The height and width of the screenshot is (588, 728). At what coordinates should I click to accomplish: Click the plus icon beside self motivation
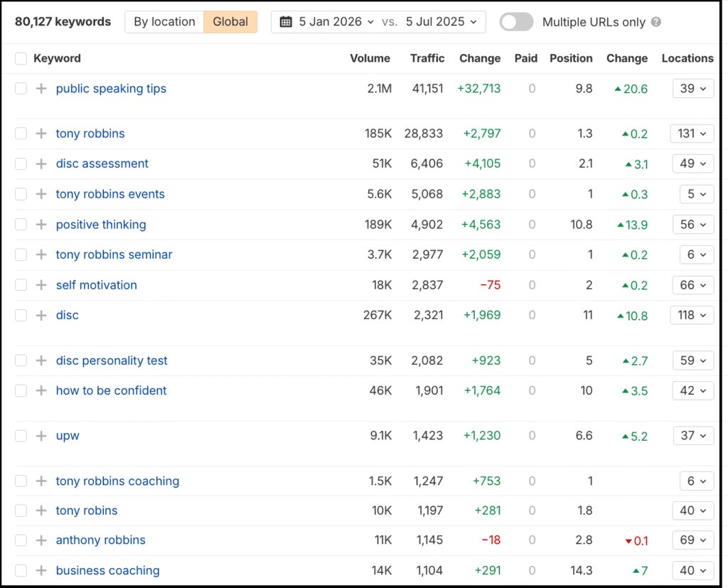41,284
